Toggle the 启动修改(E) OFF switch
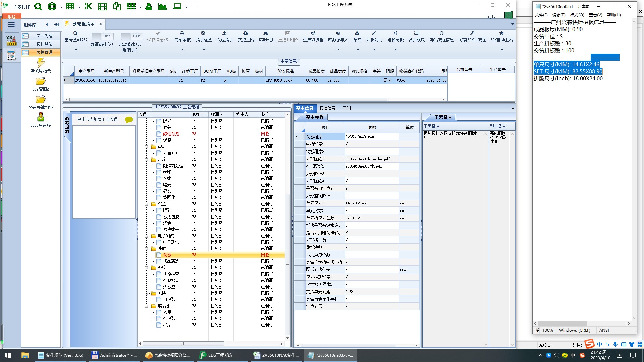 coord(132,36)
